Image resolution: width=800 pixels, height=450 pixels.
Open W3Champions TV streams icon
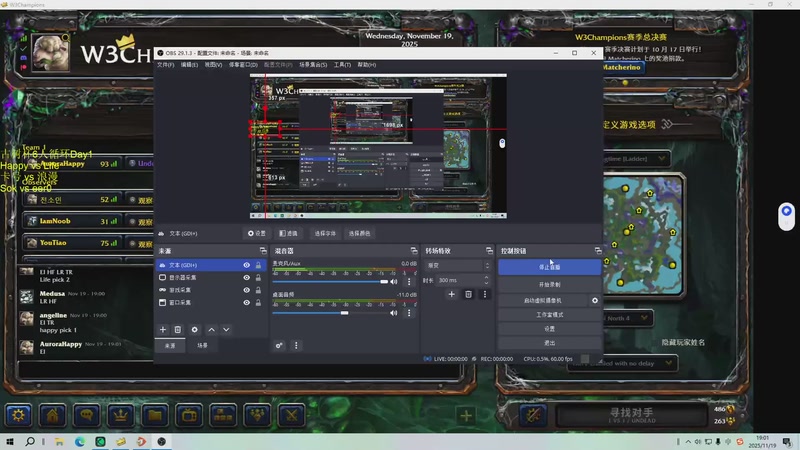(x=189, y=415)
